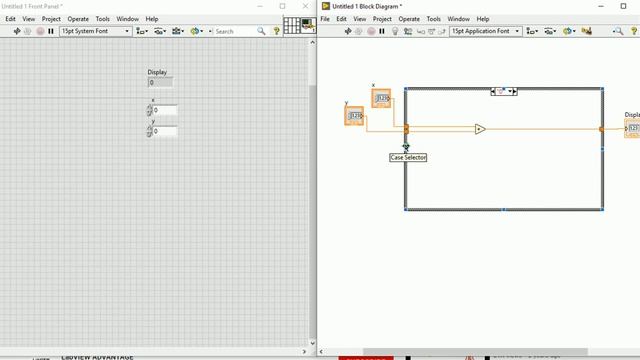The width and height of the screenshot is (640, 360).
Task: Open Distribute Objects menu in Front Panel
Action: (x=160, y=31)
